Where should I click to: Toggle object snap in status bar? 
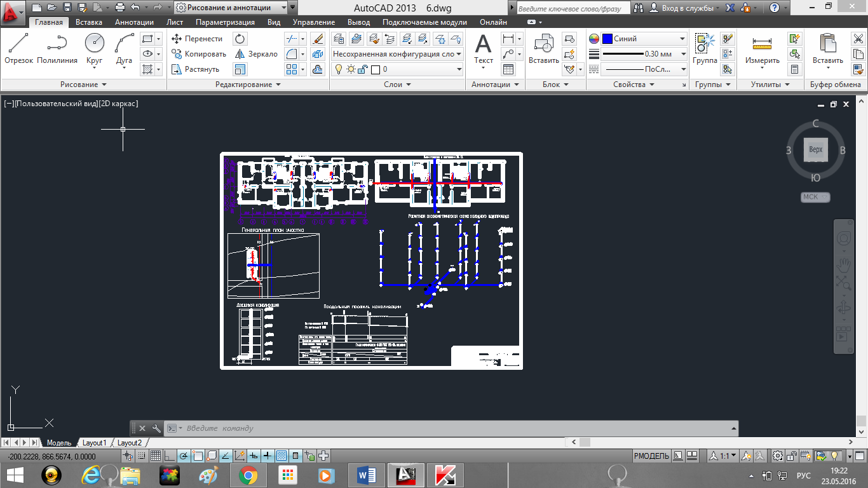pos(197,456)
